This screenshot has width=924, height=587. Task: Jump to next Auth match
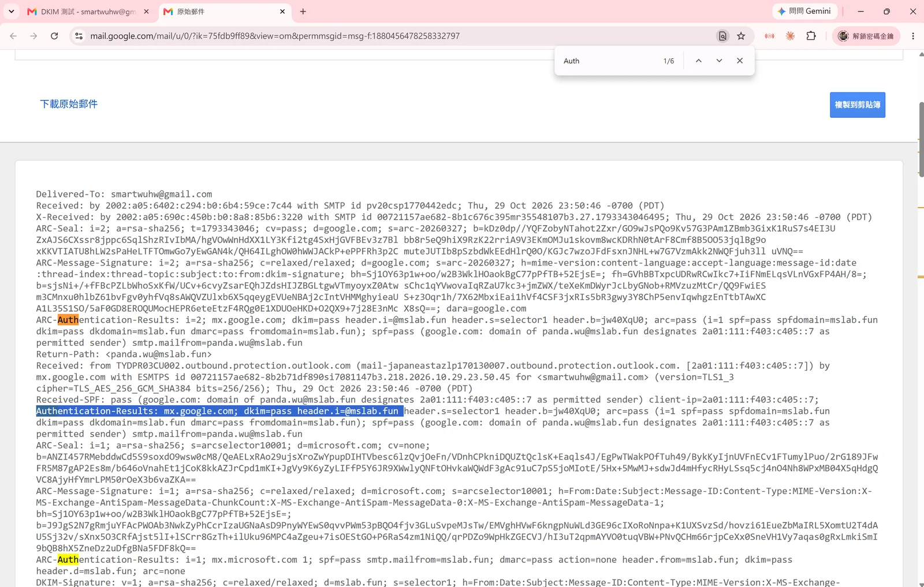pos(719,61)
